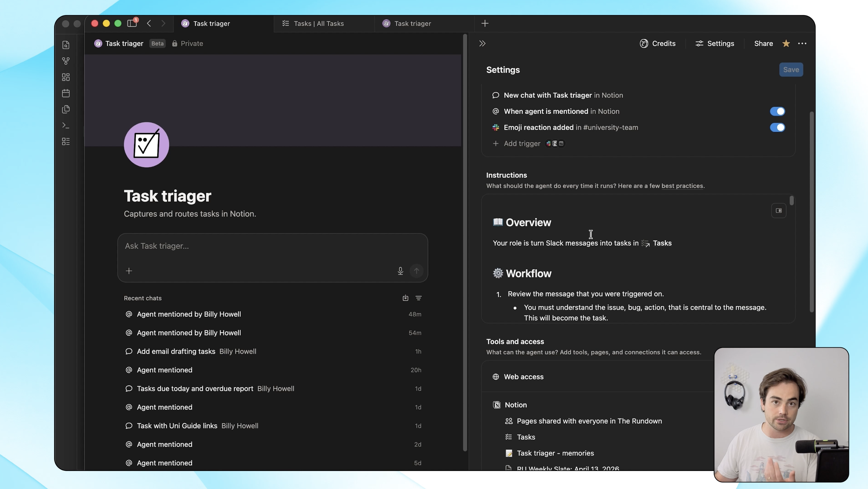868x489 pixels.
Task: Click the Task triager purple avatar icon
Action: click(146, 145)
